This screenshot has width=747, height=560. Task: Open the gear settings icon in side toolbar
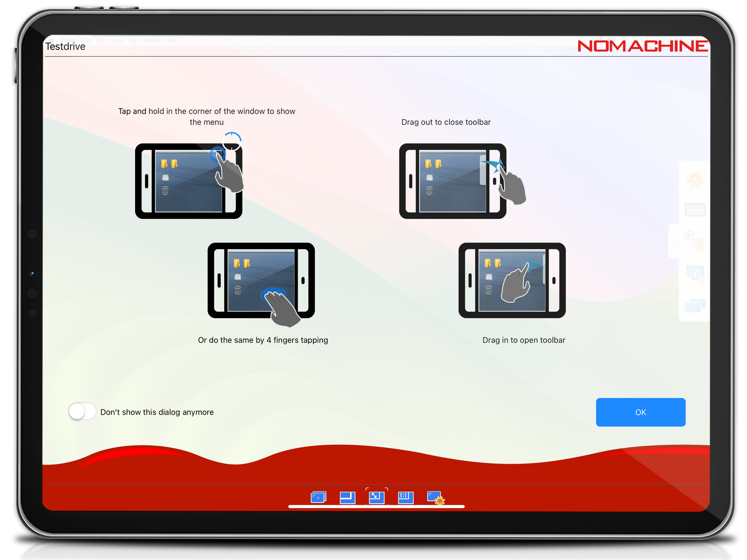coord(695,179)
